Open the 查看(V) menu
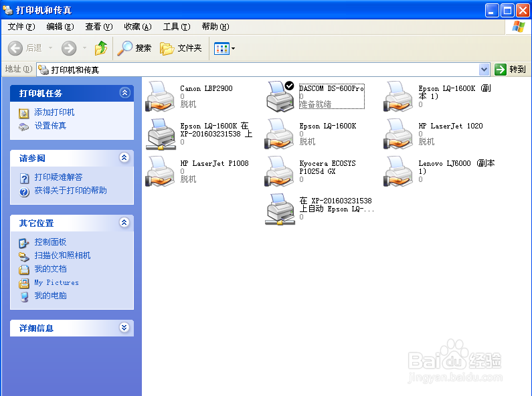532x396 pixels. 99,27
